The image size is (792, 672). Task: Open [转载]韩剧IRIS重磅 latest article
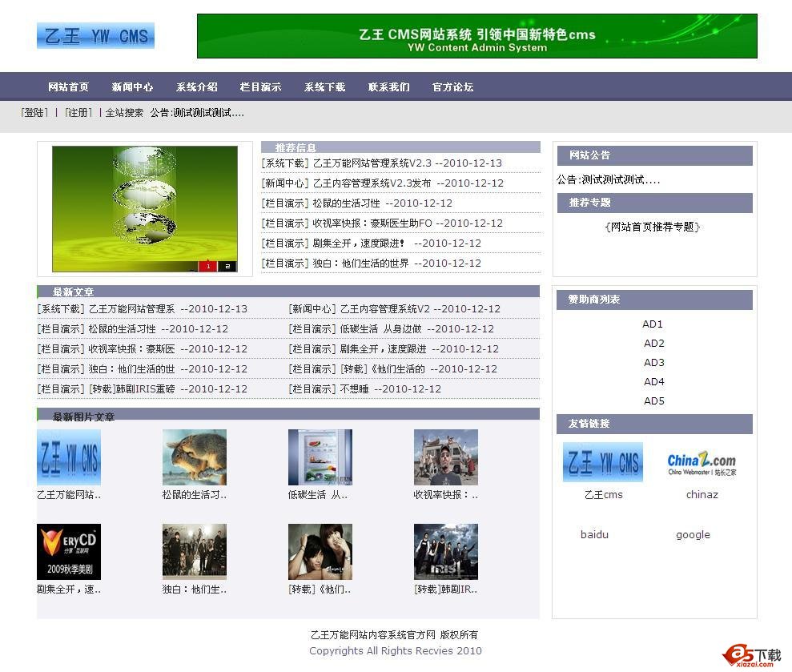132,389
